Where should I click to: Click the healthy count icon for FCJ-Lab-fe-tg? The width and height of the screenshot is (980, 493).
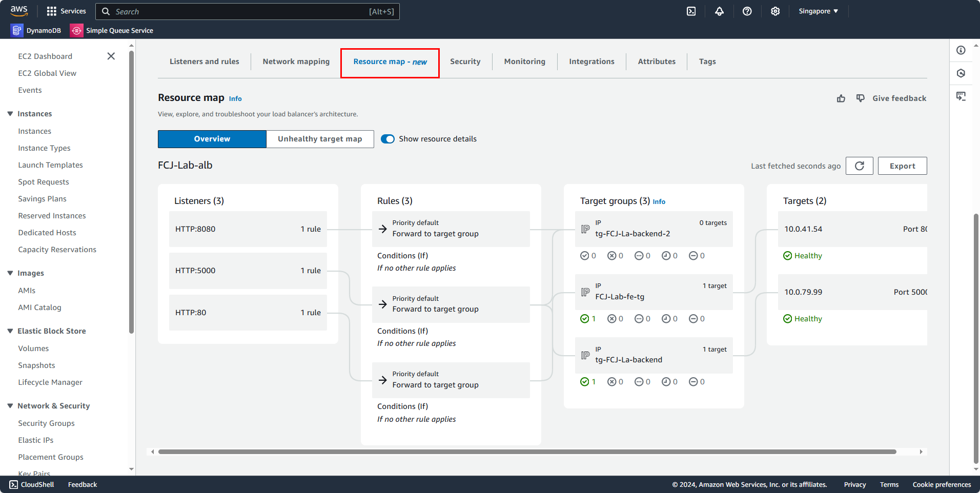point(584,319)
